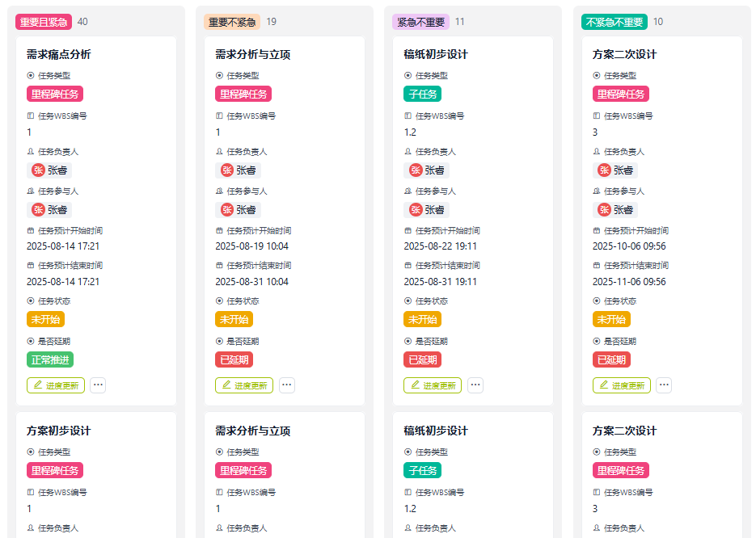Viewport: 756px width, 538px height.
Task: Open the more options menu on the 需求痛点分析 card
Action: [x=98, y=385]
